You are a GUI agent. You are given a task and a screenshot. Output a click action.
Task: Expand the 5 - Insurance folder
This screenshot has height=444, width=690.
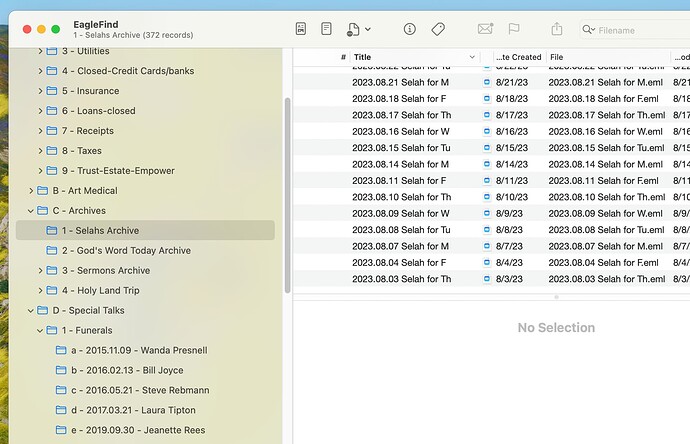click(x=40, y=91)
